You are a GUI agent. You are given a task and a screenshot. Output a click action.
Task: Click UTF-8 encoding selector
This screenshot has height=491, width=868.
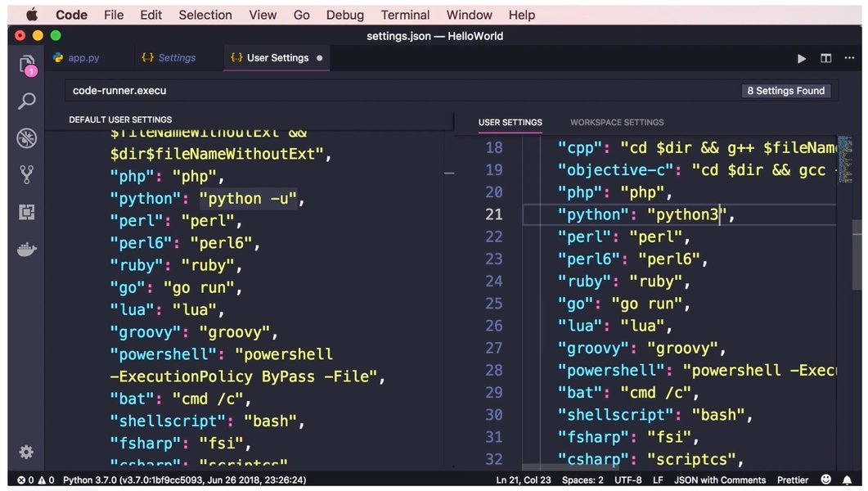click(x=627, y=480)
